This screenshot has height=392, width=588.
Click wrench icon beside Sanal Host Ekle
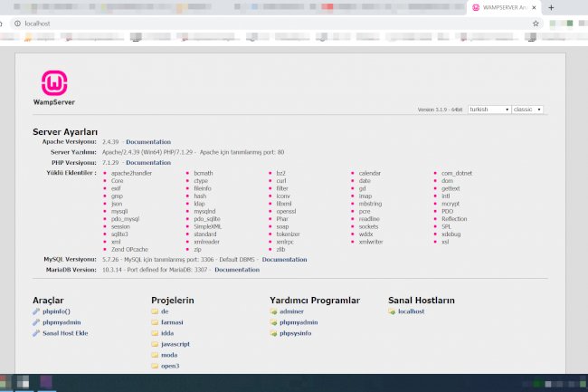(x=36, y=333)
